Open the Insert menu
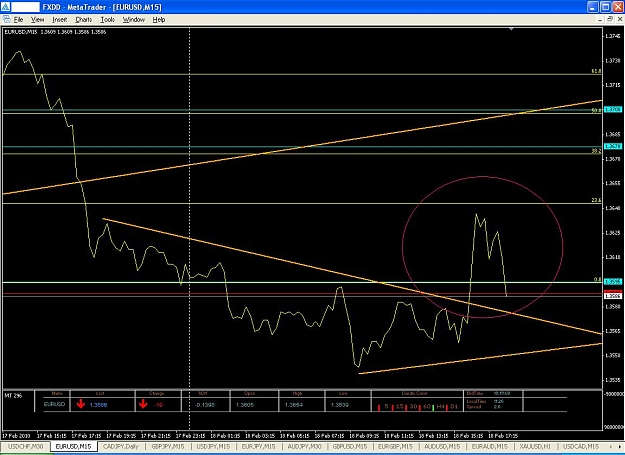This screenshot has height=455, width=625. 60,19
